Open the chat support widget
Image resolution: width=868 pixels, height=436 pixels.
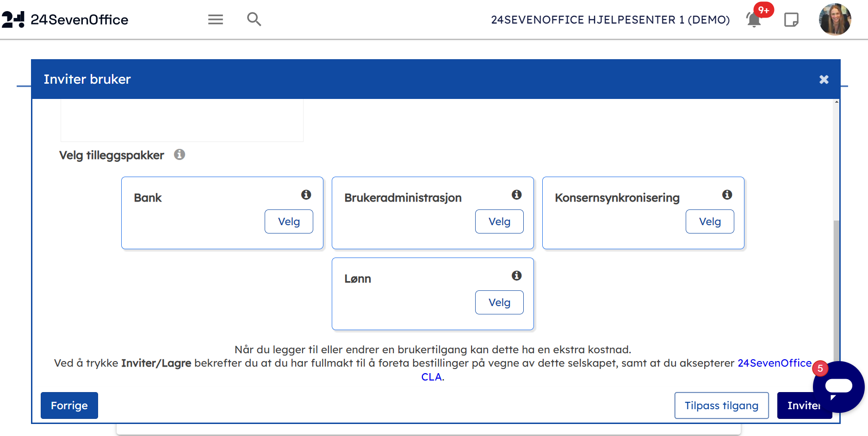click(x=838, y=386)
